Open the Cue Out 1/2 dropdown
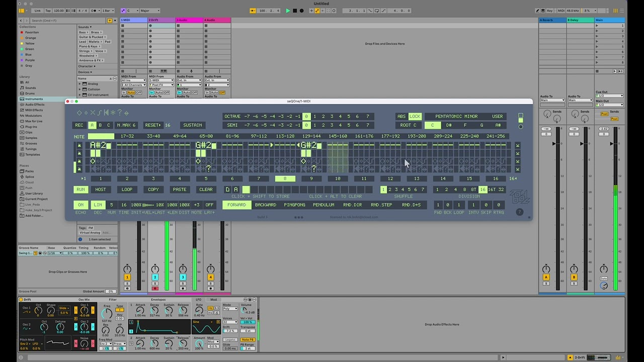The width and height of the screenshot is (644, 362). click(x=609, y=96)
